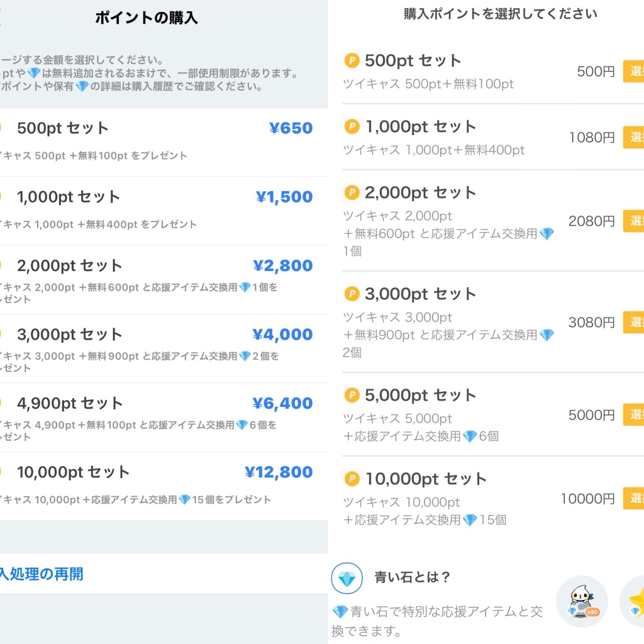Viewport: 644px width, 644px height.
Task: Click the circled diamond icon beside 青い石とは？
Action: pos(347,579)
